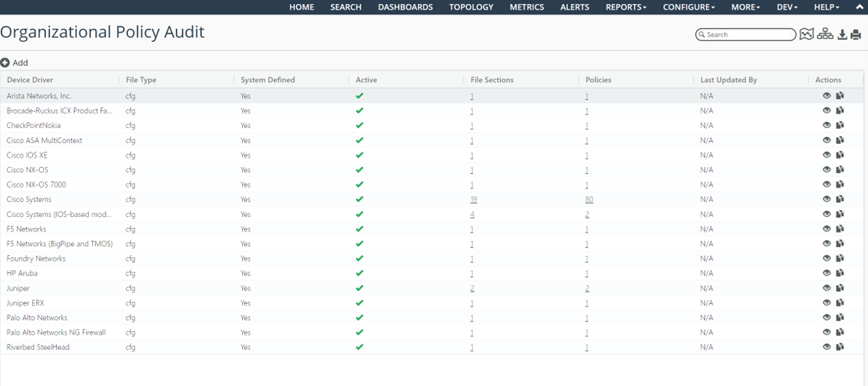Click copy icon for Riverbed SteelHead
The height and width of the screenshot is (386, 868).
[x=840, y=346]
